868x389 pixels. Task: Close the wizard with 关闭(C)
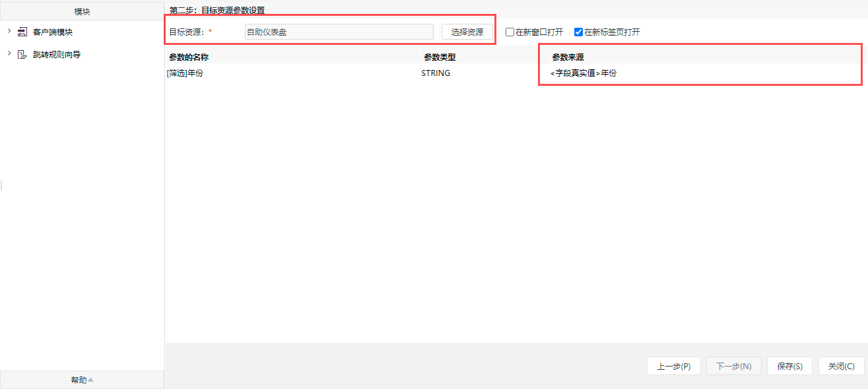pos(842,366)
